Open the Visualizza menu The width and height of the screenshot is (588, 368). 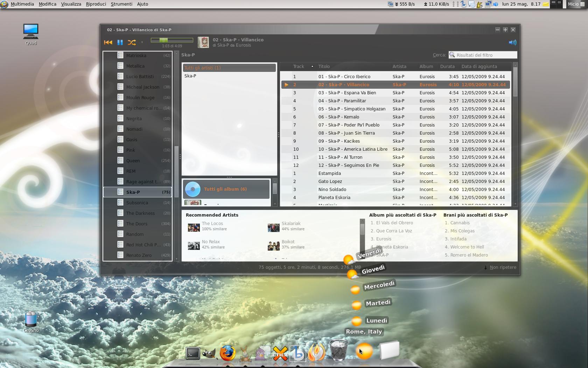[71, 4]
